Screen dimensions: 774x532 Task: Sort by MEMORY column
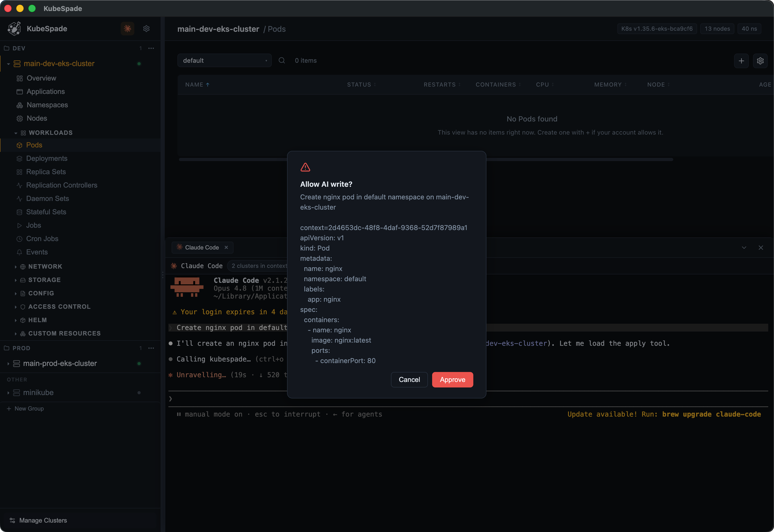coord(610,84)
